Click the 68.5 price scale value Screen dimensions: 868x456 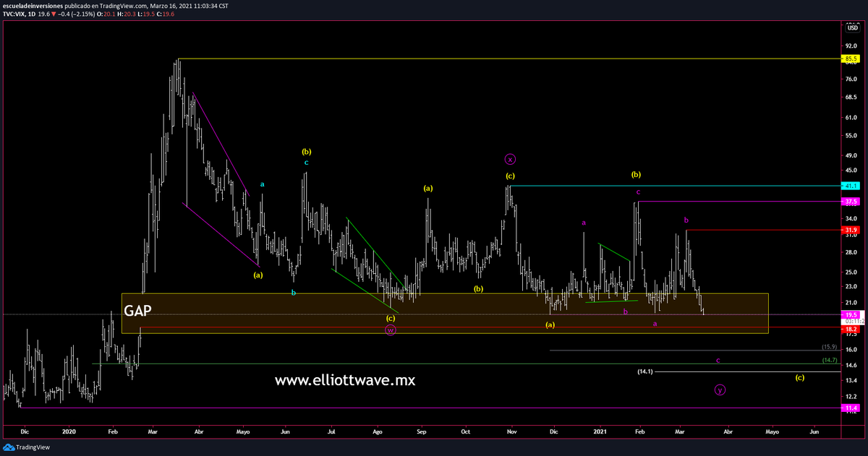pyautogui.click(x=851, y=98)
